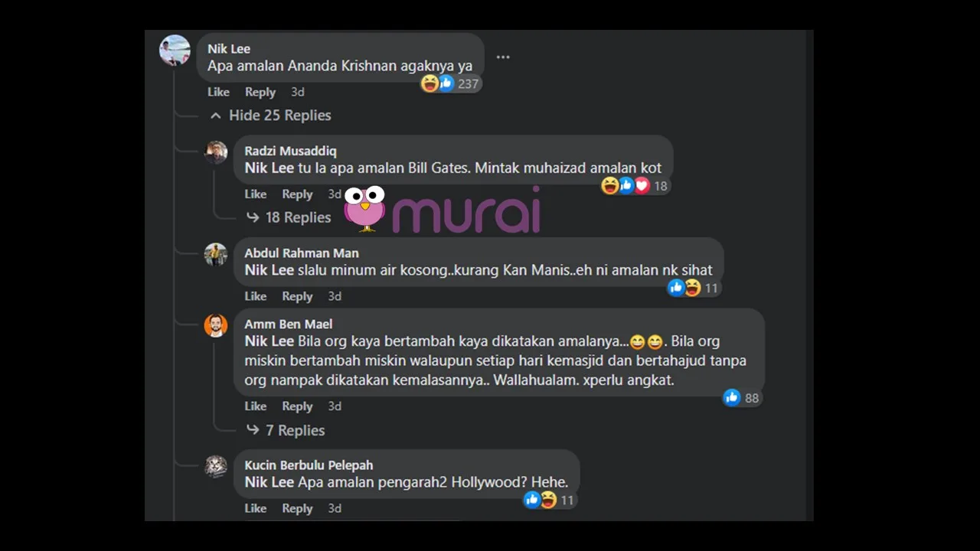Show reactions with count 11 on Kucin Berbulu's reply
Screen dimensions: 980x551
[549, 500]
